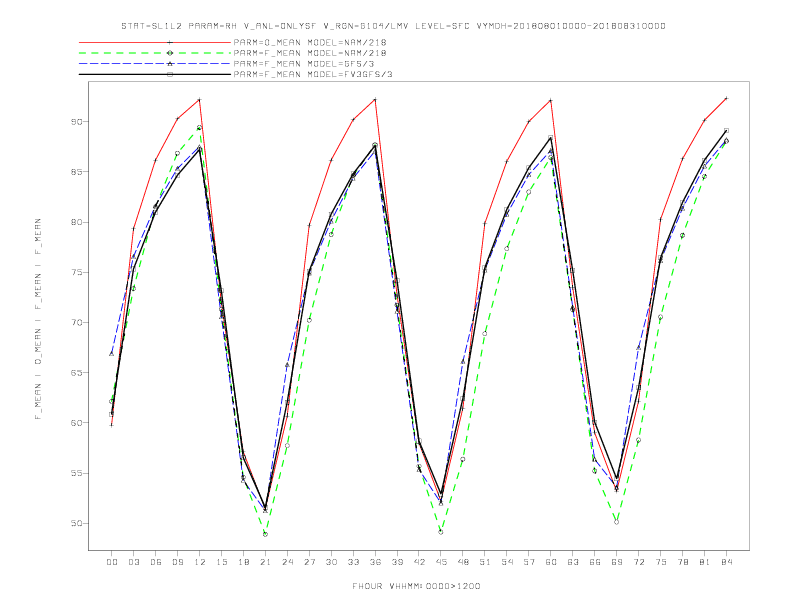The image size is (792, 612).
Task: Click y-axis tick label 90
Action: pos(76,122)
